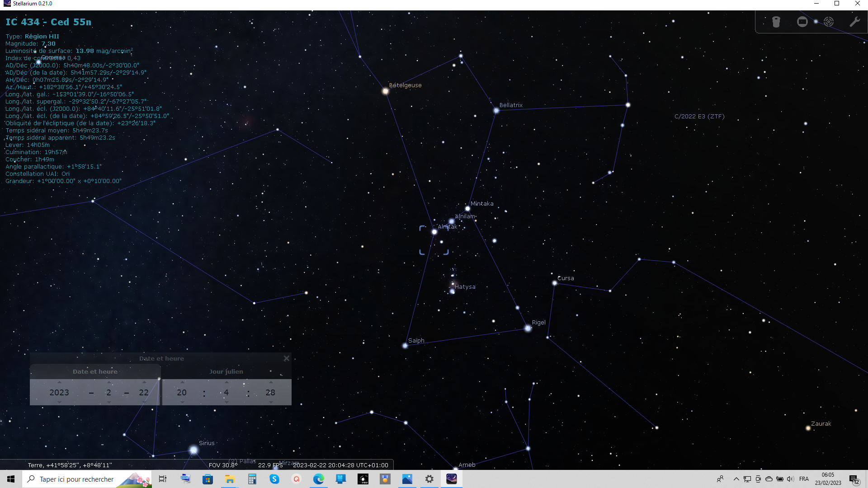Viewport: 868px width, 488px height.
Task: Toggle the ocular view eyepiece icon
Action: coord(776,22)
